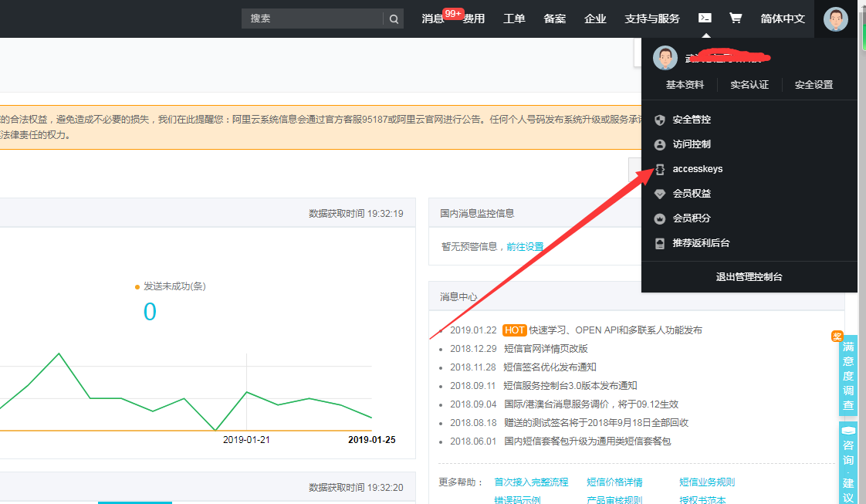Open the shopping cart icon
The image size is (866, 504).
[736, 18]
